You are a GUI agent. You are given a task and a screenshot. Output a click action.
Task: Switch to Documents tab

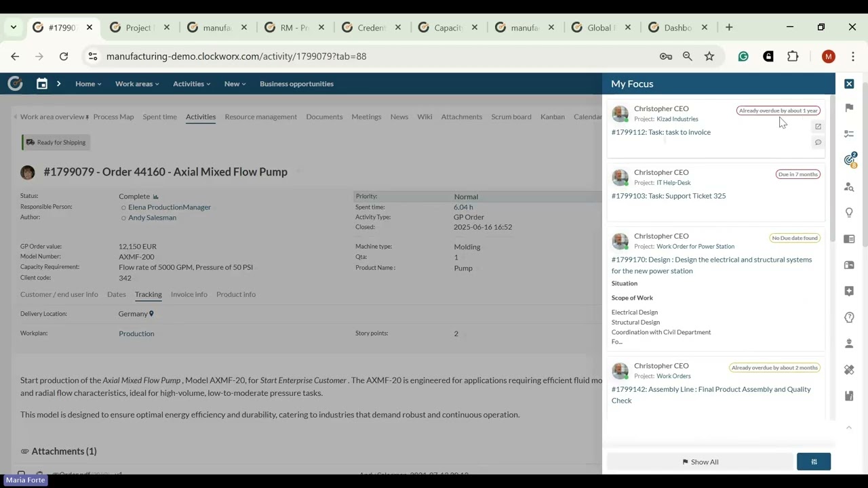pos(324,117)
